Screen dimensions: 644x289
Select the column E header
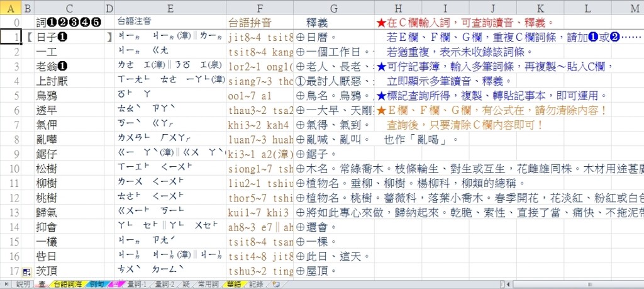point(170,8)
